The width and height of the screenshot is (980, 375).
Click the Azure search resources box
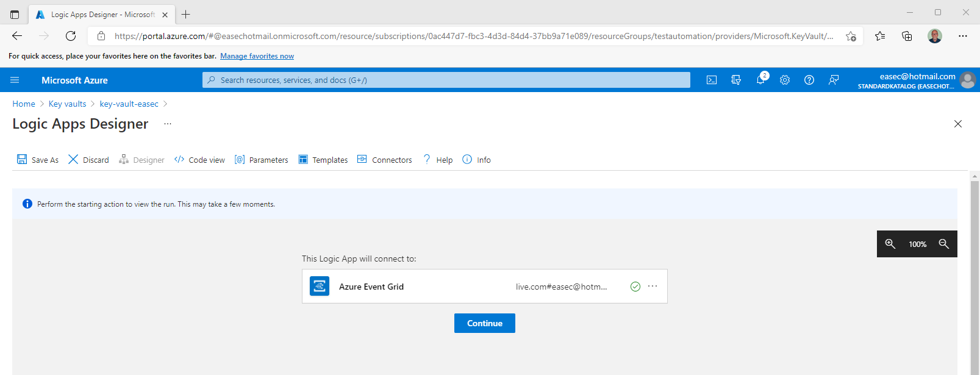tap(446, 80)
